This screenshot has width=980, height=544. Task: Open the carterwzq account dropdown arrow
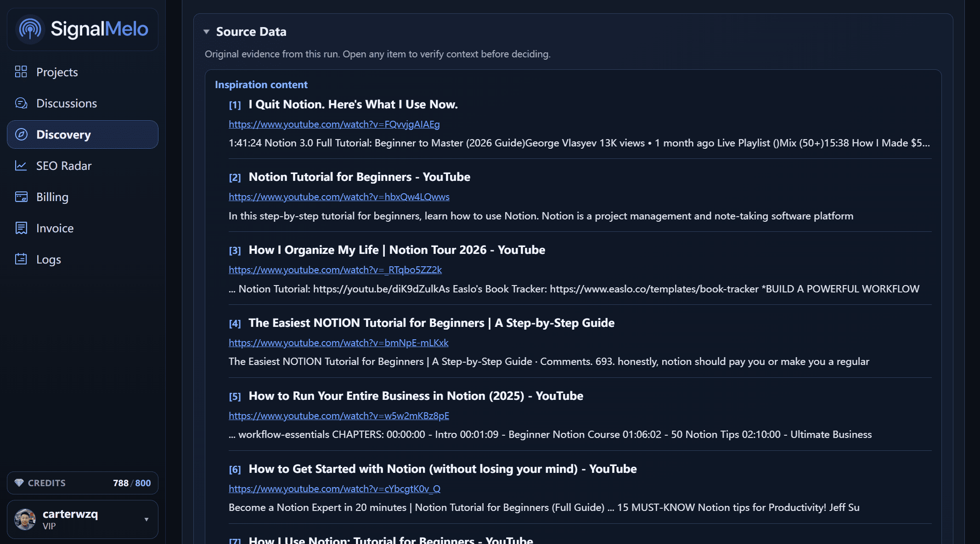146,519
